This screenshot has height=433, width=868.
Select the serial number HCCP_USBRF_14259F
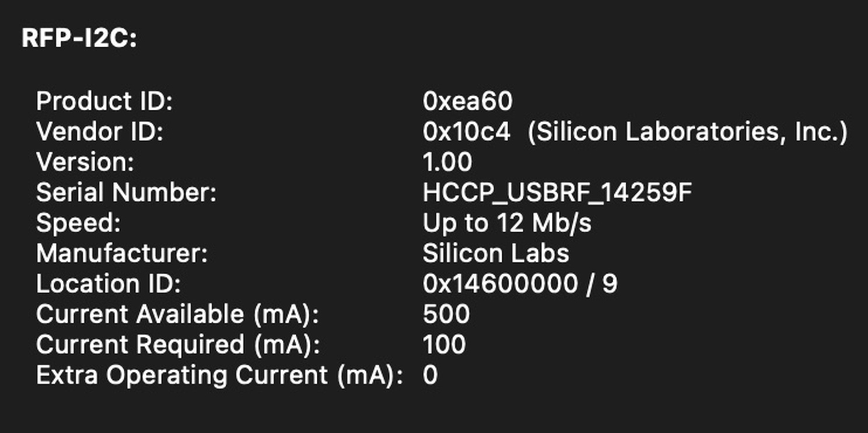[x=557, y=193]
